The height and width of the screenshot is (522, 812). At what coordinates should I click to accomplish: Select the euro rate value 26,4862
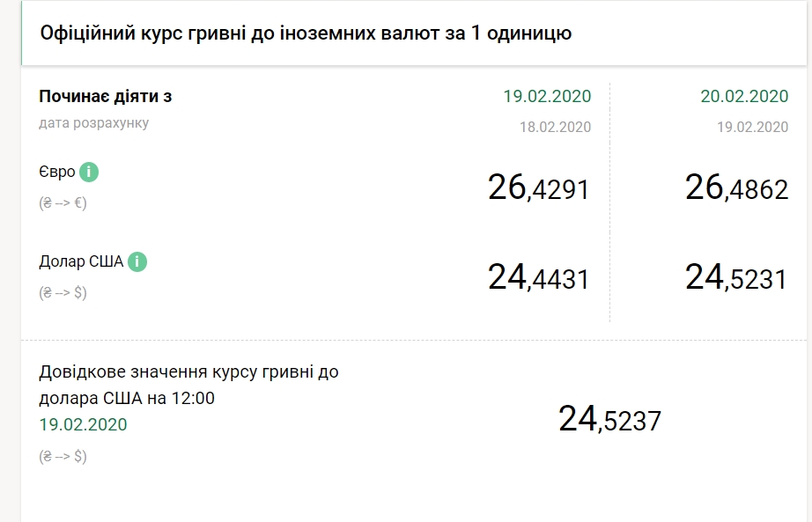coord(737,186)
